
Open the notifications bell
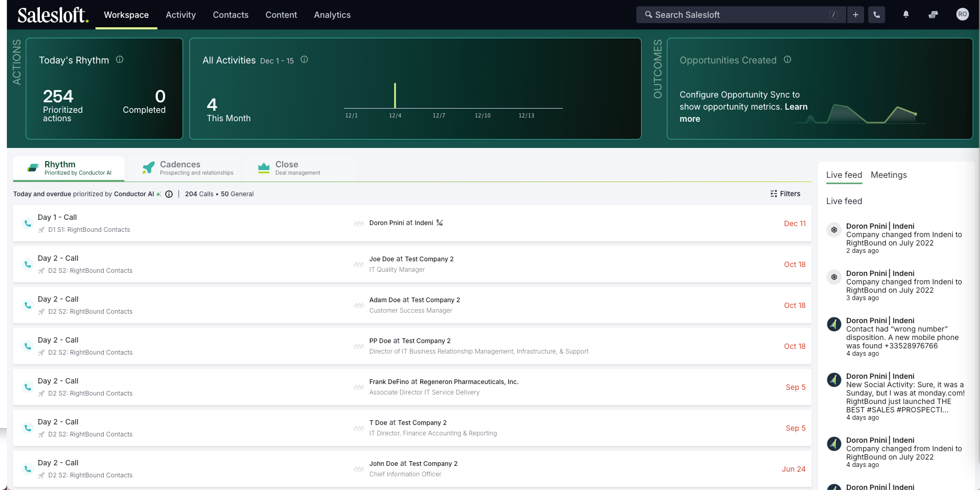pyautogui.click(x=906, y=15)
